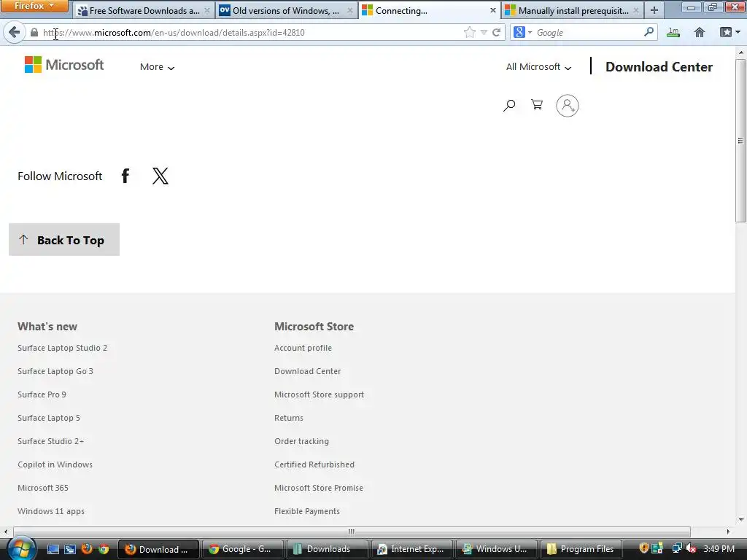
Task: Click the Microsoft logo
Action: 64,65
